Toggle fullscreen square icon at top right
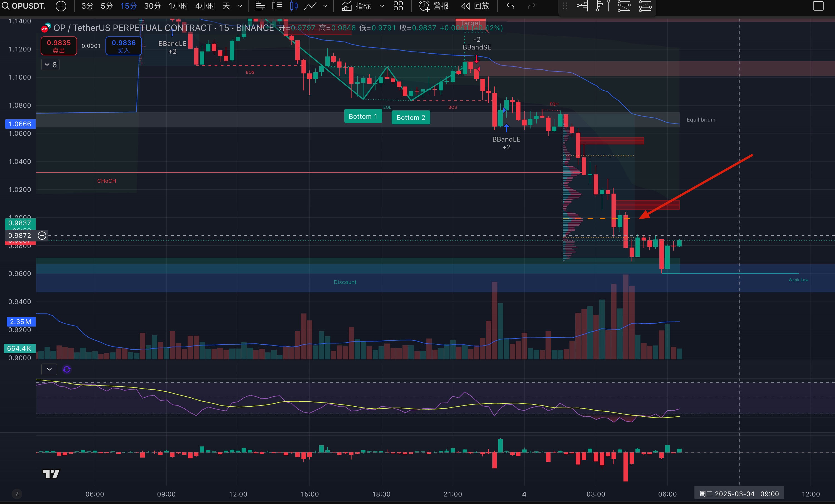This screenshot has height=504, width=835. coord(818,6)
